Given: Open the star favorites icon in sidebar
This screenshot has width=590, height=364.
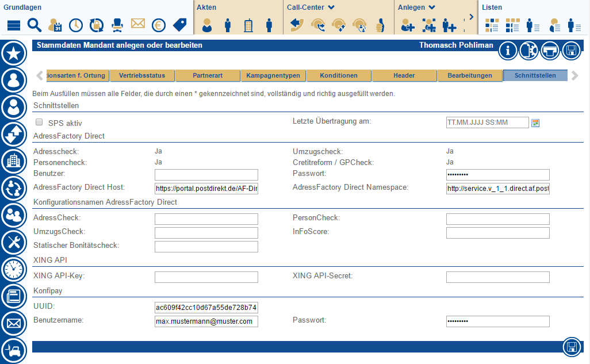Looking at the screenshot, I should pyautogui.click(x=14, y=53).
